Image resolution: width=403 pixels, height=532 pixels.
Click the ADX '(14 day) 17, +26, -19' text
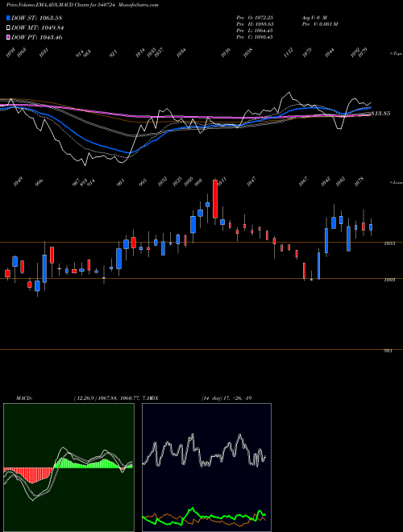click(226, 398)
